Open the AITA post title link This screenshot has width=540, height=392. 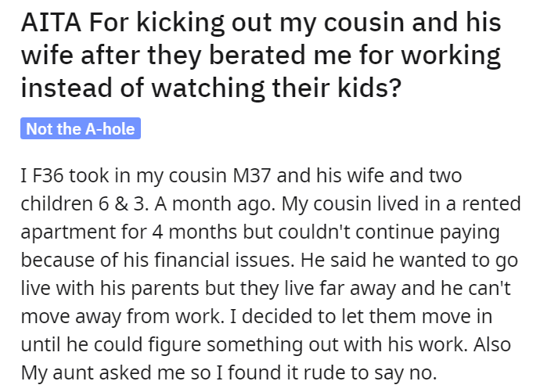pyautogui.click(x=261, y=55)
